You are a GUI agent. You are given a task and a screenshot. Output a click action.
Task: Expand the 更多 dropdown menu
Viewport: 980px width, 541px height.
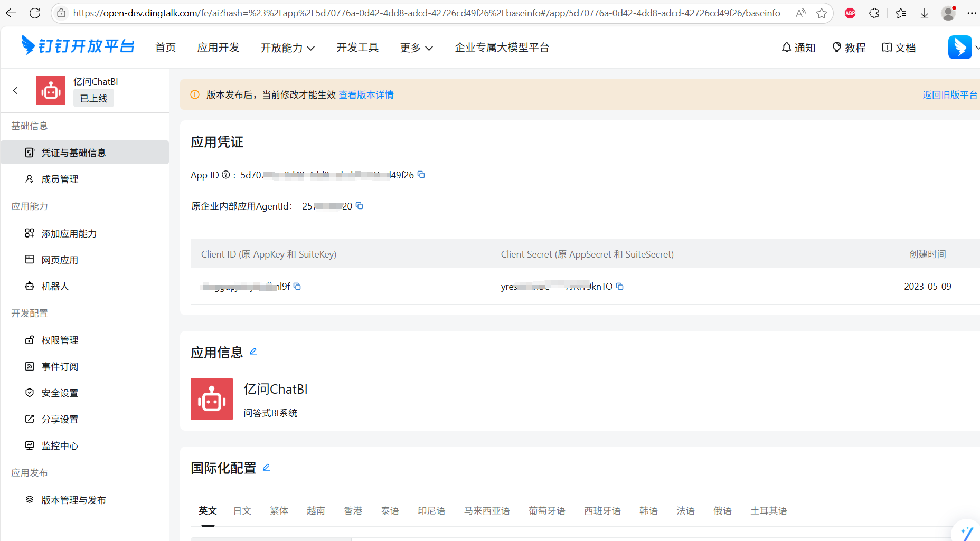pos(416,48)
